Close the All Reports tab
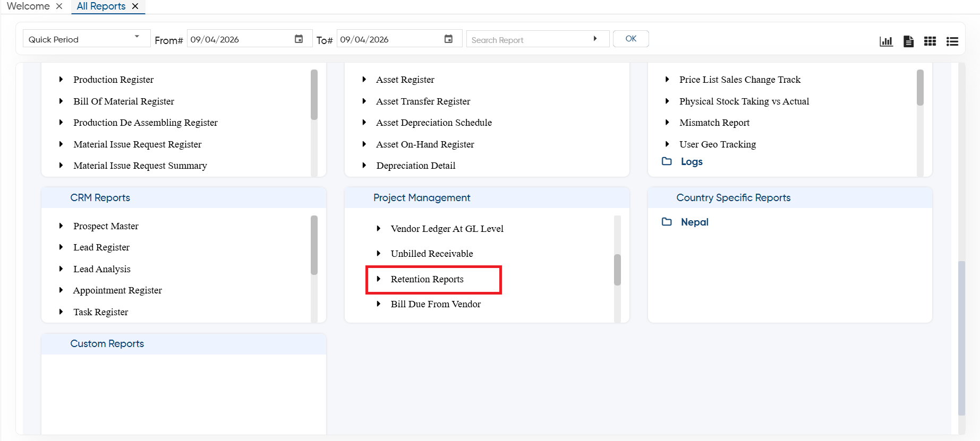 pos(135,6)
